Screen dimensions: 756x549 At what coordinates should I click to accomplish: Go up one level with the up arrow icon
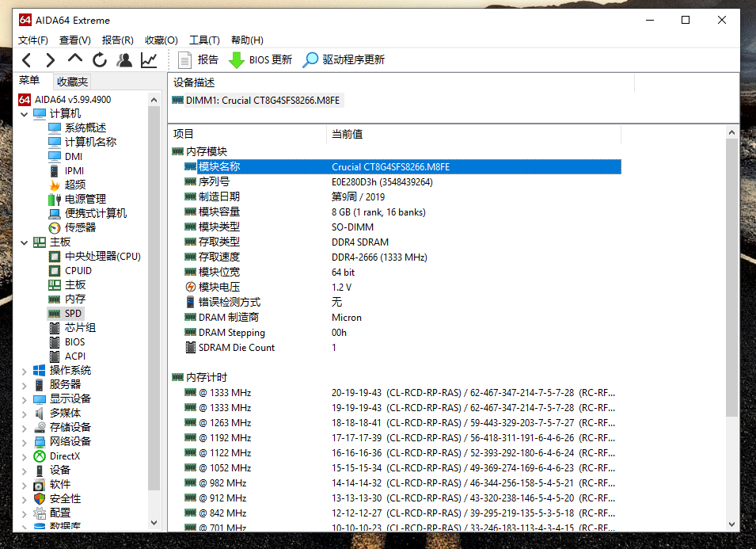[74, 59]
